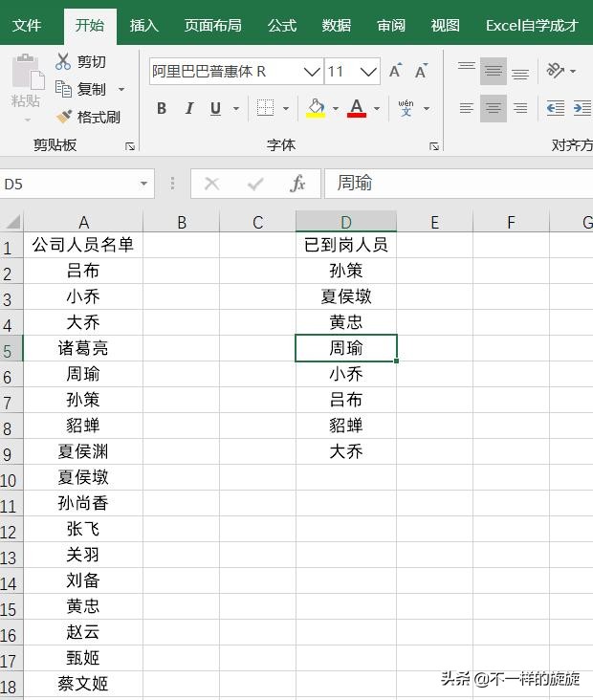
Task: Open the font name dropdown
Action: (312, 72)
